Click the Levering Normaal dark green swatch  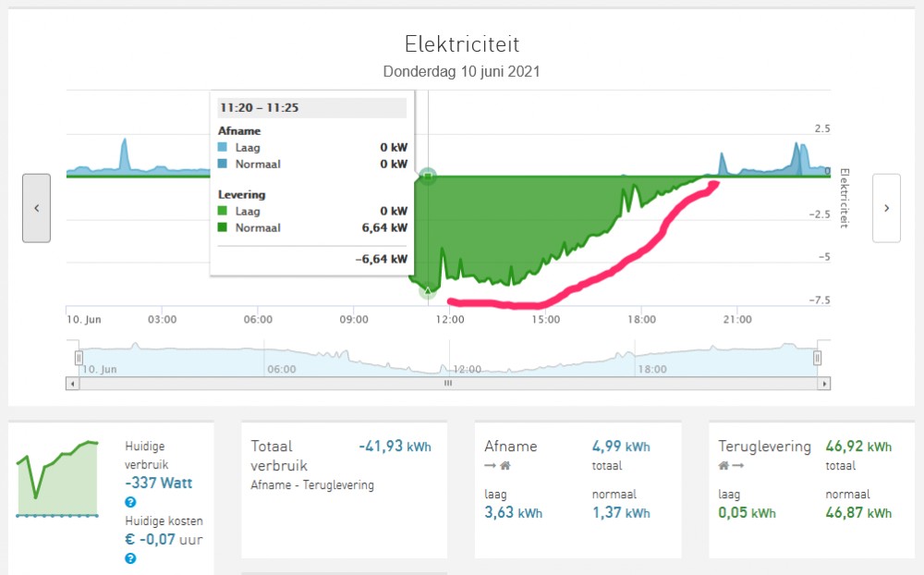[224, 227]
